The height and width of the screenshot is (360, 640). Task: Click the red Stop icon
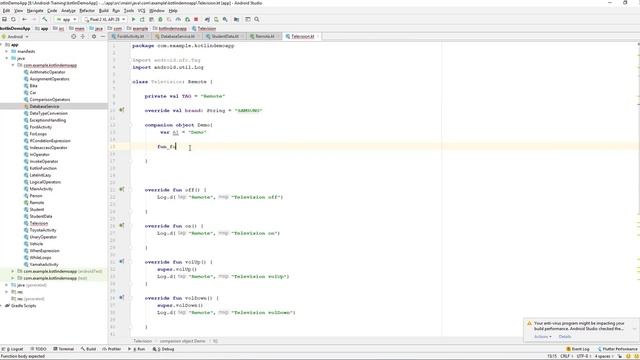[196, 19]
